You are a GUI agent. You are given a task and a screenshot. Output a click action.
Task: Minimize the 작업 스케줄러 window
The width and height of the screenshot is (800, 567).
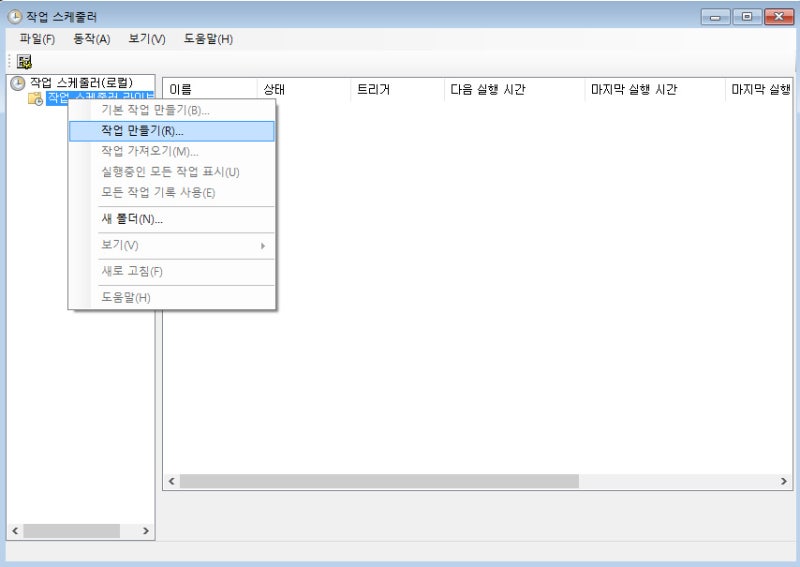[x=715, y=17]
